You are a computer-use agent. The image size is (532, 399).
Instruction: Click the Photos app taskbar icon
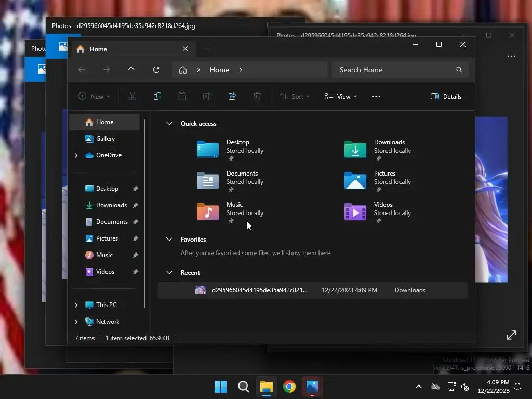coord(312,387)
